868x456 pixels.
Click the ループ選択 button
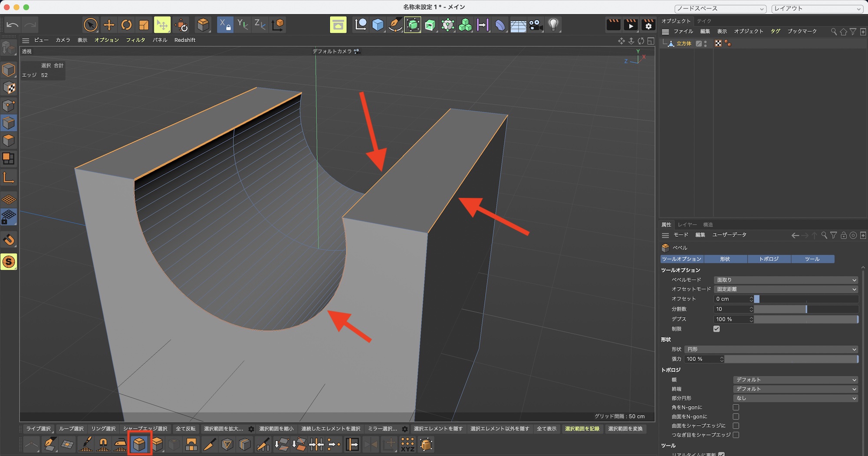tap(71, 429)
